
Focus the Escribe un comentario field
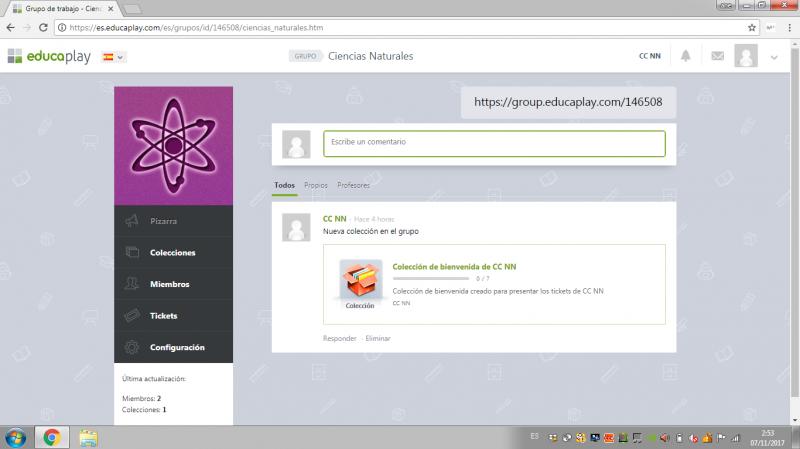click(x=494, y=143)
